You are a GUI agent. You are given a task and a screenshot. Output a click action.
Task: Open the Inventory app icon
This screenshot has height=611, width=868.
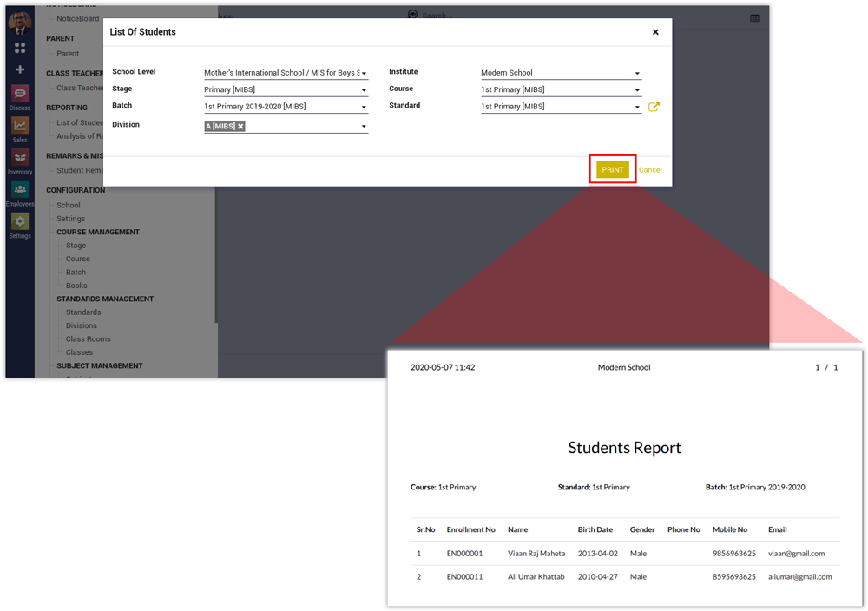click(20, 159)
